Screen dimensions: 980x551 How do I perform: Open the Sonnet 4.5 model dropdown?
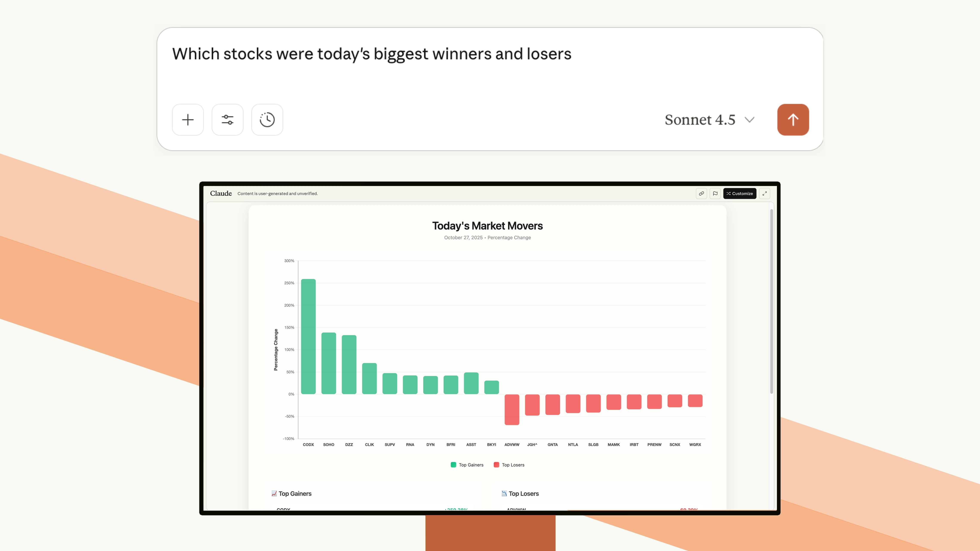(700, 120)
